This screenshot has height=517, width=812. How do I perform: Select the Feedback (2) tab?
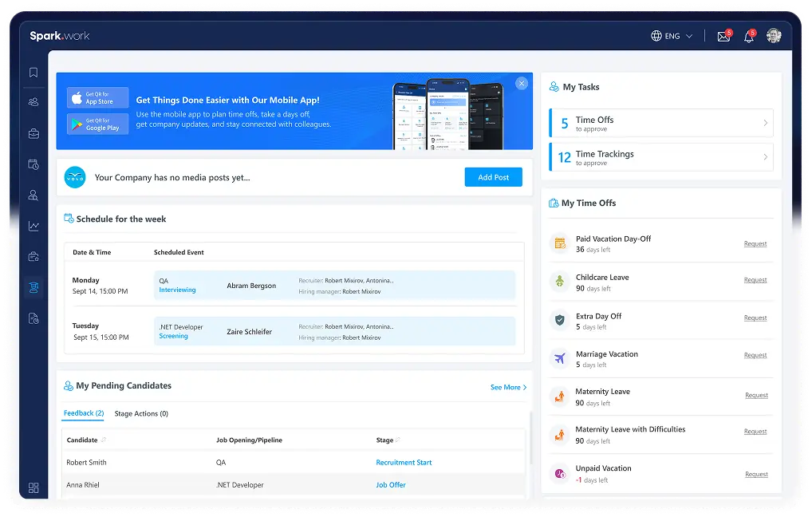[84, 413]
